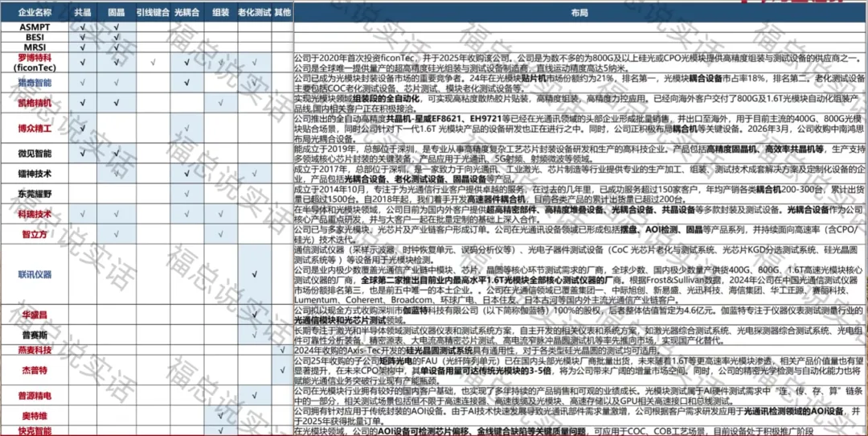The height and width of the screenshot is (436, 868).
Task: Click 微见智能's description mentioning 高精度固晶机
Action: click(x=581, y=153)
